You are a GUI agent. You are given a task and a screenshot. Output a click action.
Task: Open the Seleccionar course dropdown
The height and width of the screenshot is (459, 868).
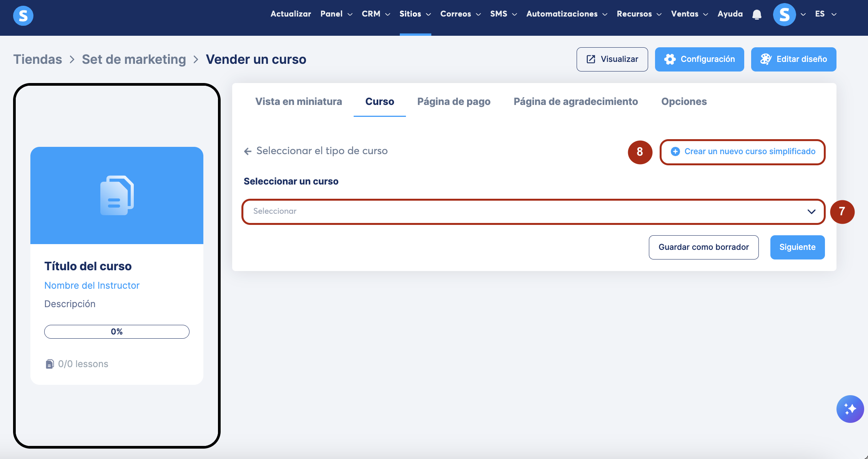click(533, 211)
